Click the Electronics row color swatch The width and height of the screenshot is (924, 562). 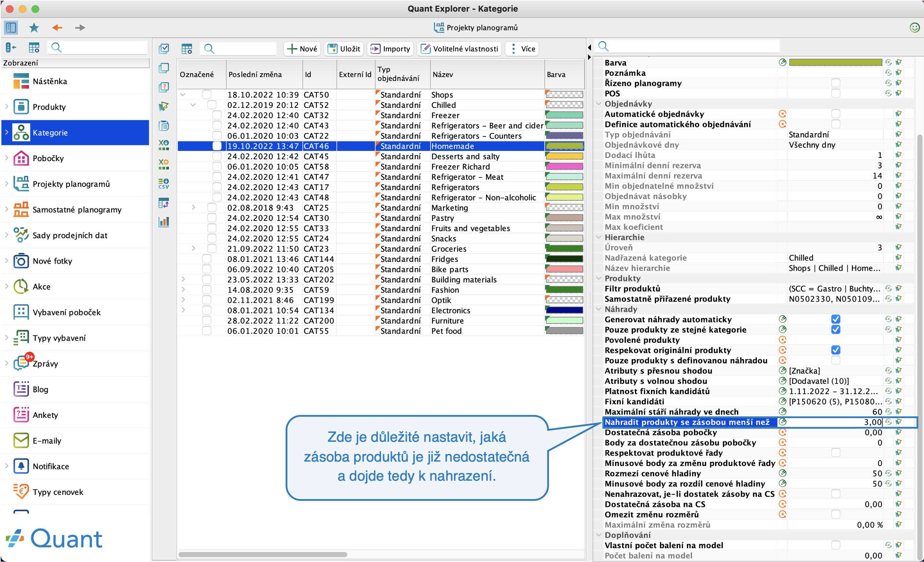coord(564,310)
